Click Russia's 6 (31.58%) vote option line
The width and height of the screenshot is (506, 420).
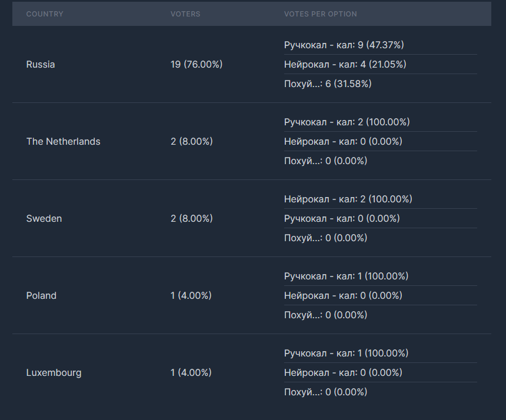(328, 84)
